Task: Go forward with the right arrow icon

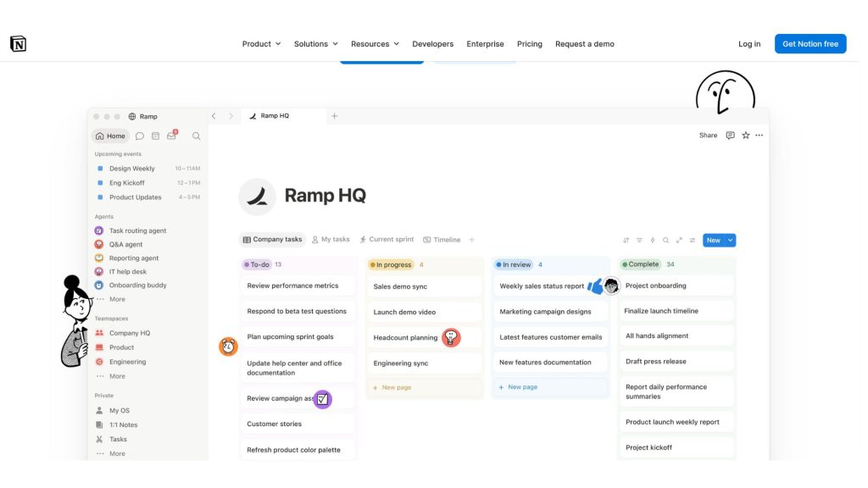Action: tap(231, 116)
